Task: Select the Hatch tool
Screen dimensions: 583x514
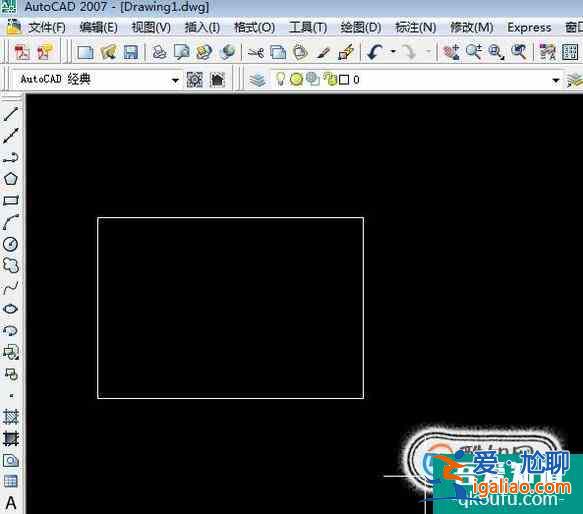Action: click(x=11, y=417)
